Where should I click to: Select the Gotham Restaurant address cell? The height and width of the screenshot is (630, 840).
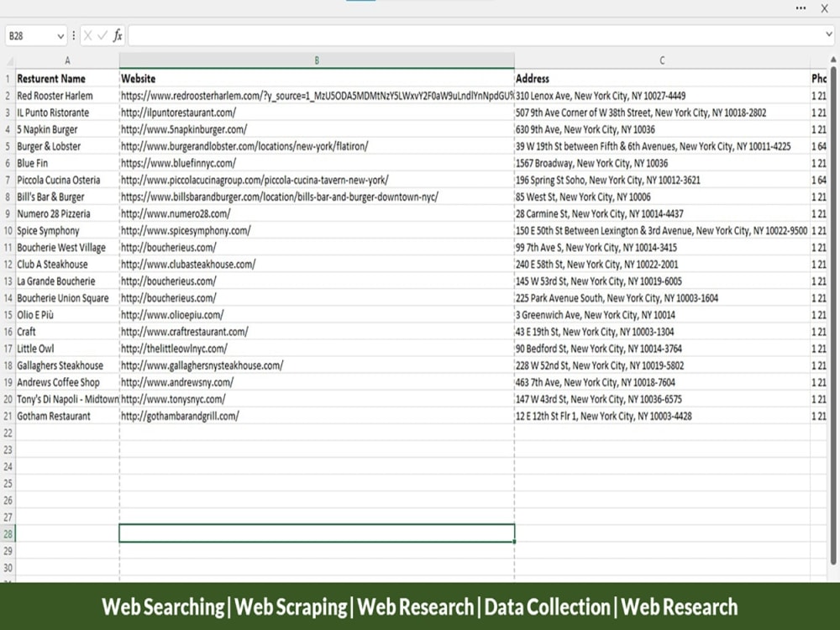click(662, 415)
